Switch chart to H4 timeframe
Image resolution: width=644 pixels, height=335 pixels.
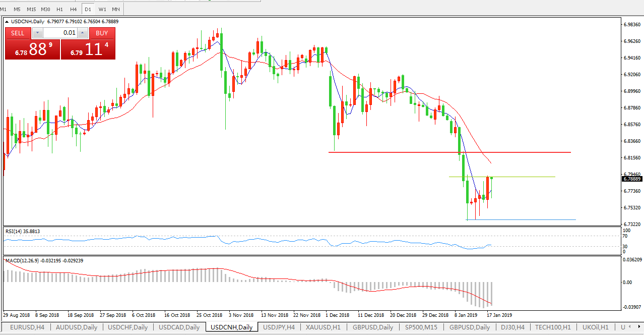pyautogui.click(x=74, y=9)
